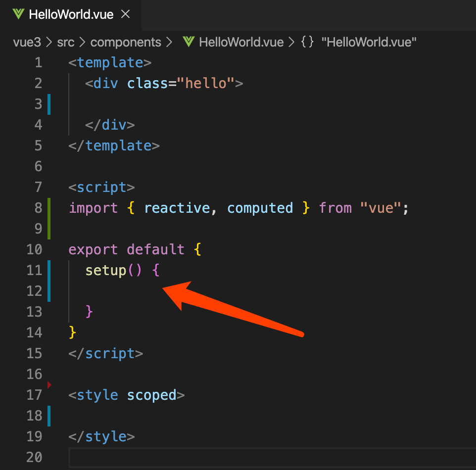Place cursor on empty line 20
The image size is (476, 470).
click(273, 457)
